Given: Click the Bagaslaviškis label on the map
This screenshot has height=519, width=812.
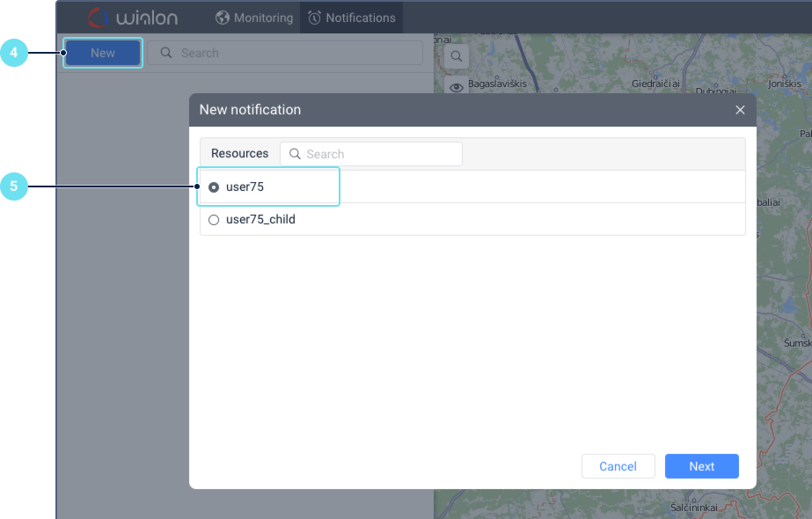Looking at the screenshot, I should tap(497, 84).
